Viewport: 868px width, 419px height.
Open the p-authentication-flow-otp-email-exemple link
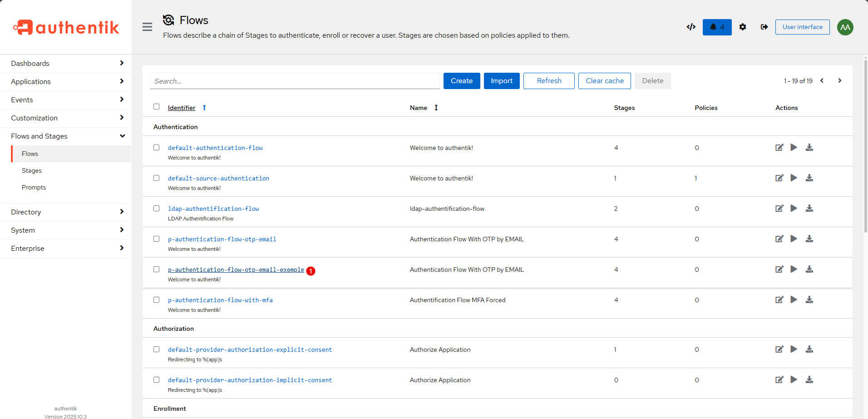point(236,270)
